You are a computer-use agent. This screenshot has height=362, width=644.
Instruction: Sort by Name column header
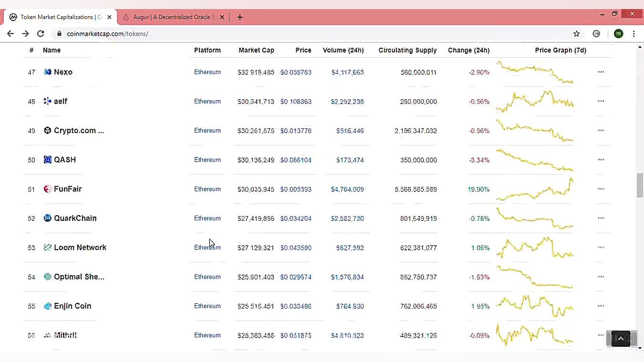(x=52, y=50)
